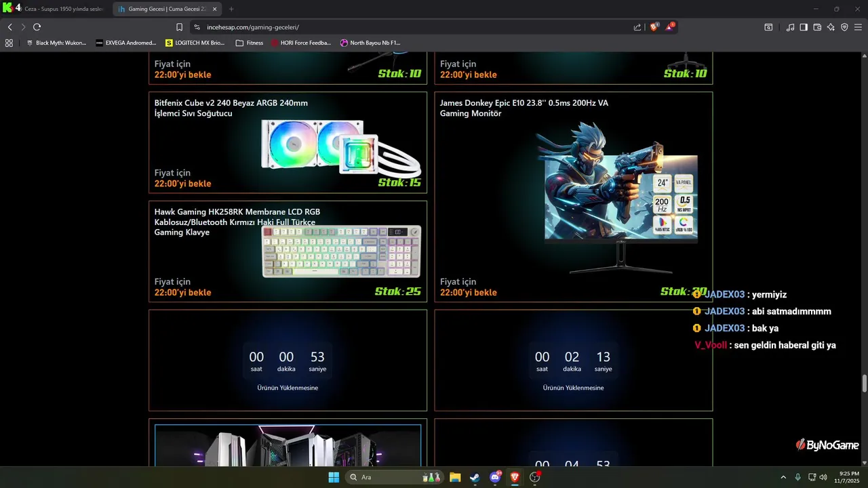The width and height of the screenshot is (868, 488).
Task: Click the page vertical scrollbar thumb
Action: click(865, 383)
